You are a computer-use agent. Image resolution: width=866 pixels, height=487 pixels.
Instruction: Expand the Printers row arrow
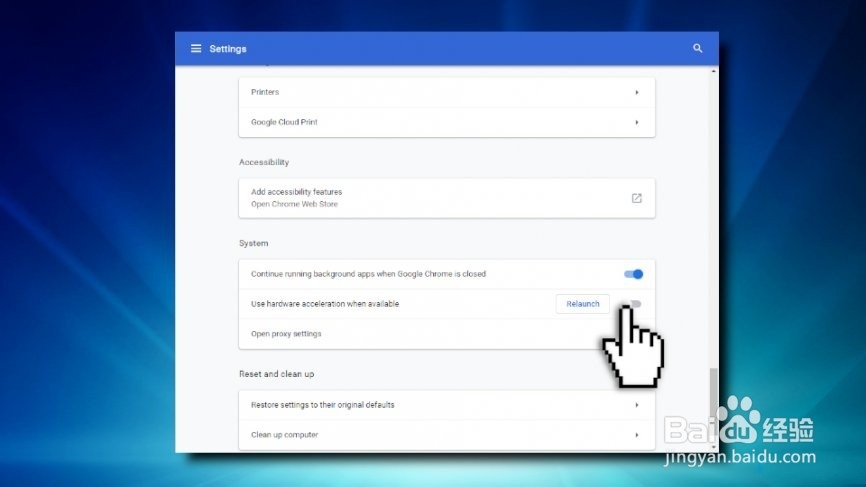(637, 92)
